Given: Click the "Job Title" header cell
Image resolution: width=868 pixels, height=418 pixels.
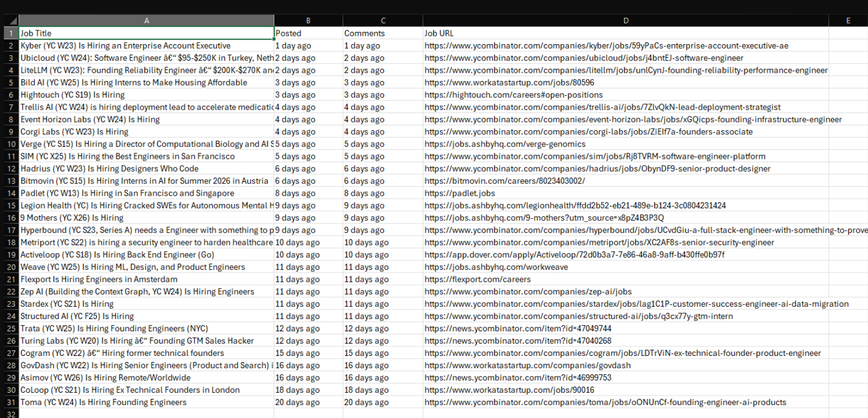Looking at the screenshot, I should [147, 33].
